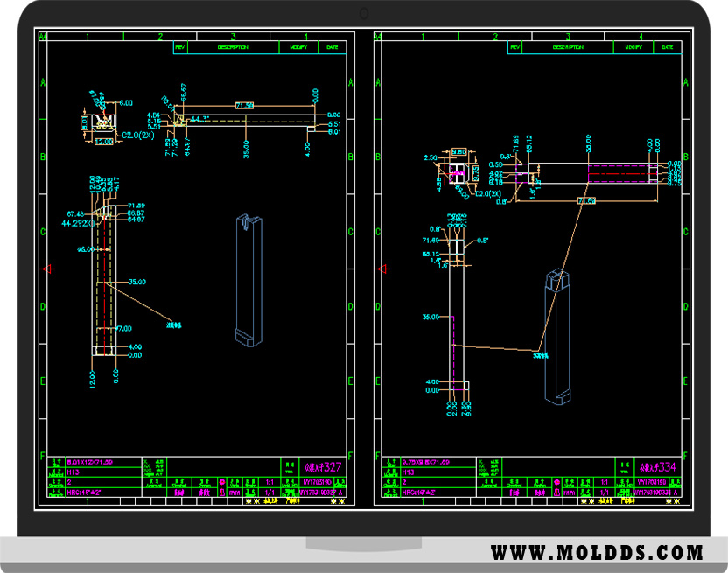Image resolution: width=728 pixels, height=573 pixels.
Task: Click the leader note text in drawing 334
Action: coord(541,356)
